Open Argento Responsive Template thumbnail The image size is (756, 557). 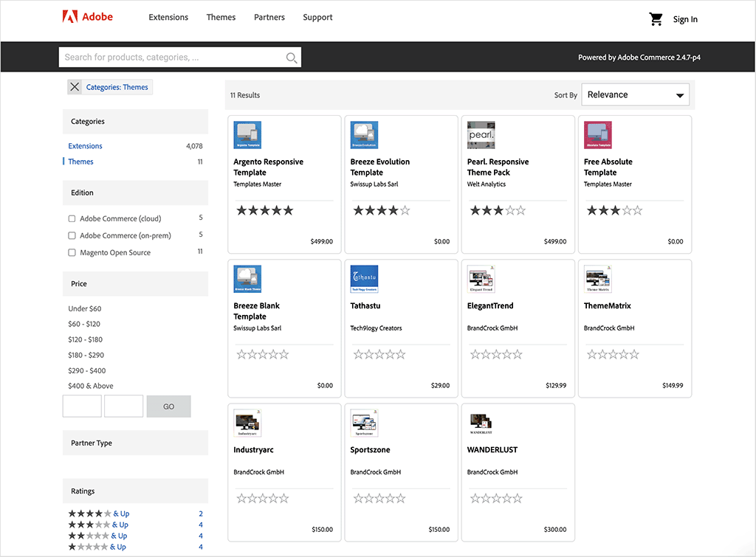point(247,135)
